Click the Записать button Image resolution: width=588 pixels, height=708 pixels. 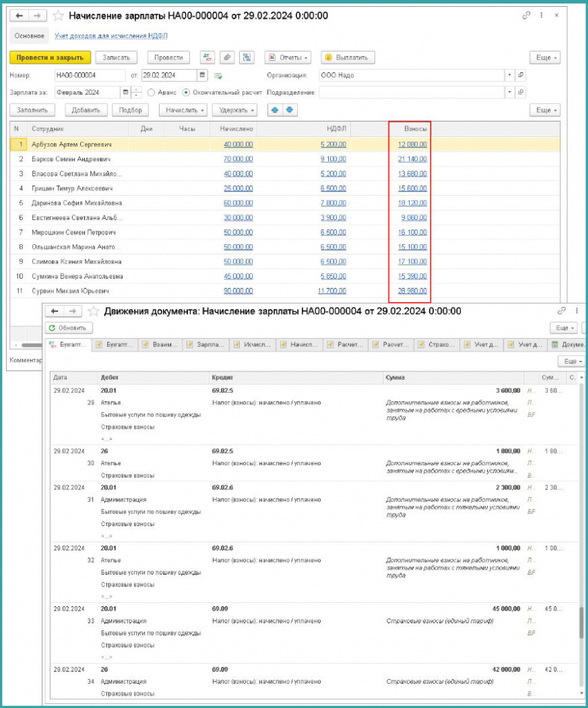coord(117,57)
